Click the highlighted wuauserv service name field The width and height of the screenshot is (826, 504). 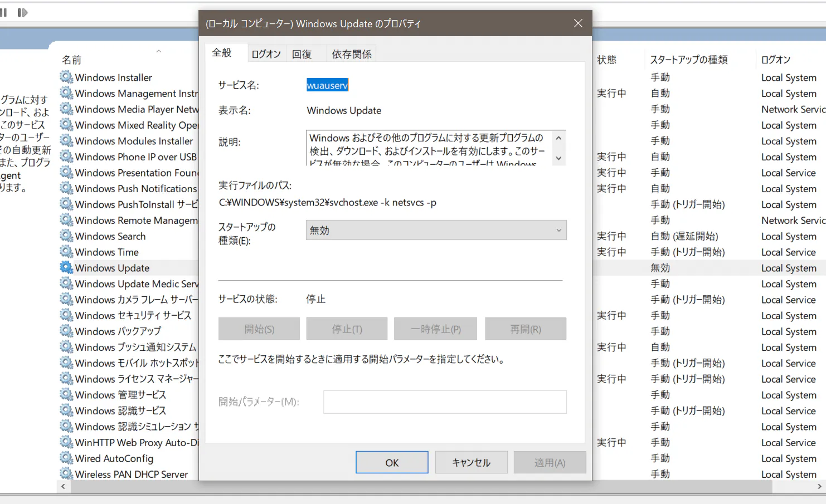coord(327,85)
